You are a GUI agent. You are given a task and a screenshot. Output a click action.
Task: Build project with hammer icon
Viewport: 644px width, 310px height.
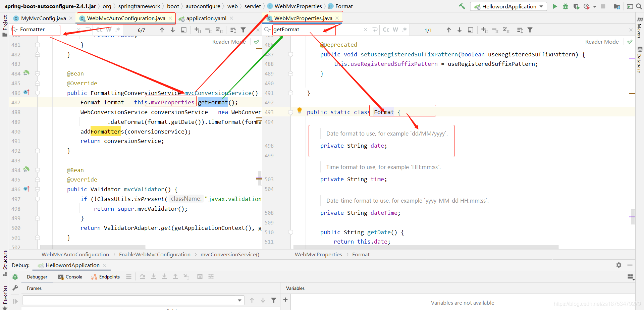(x=462, y=6)
